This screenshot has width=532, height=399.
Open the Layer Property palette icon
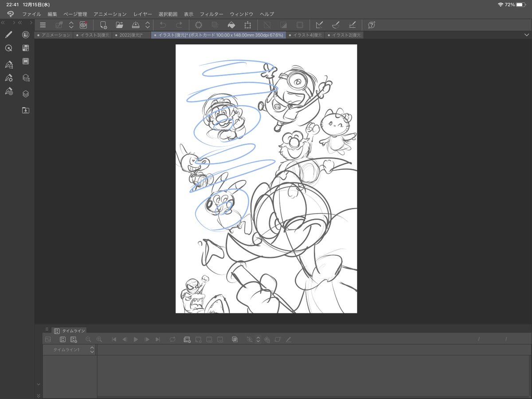[x=26, y=78]
